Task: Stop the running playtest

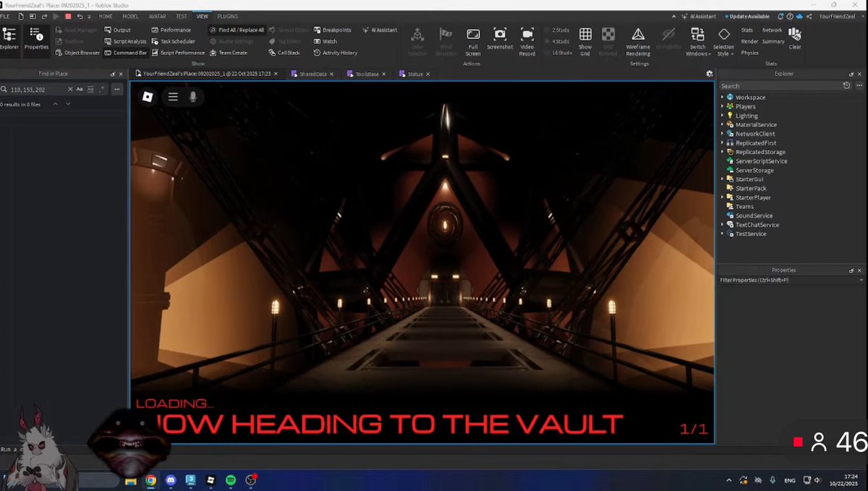Action: (x=68, y=16)
